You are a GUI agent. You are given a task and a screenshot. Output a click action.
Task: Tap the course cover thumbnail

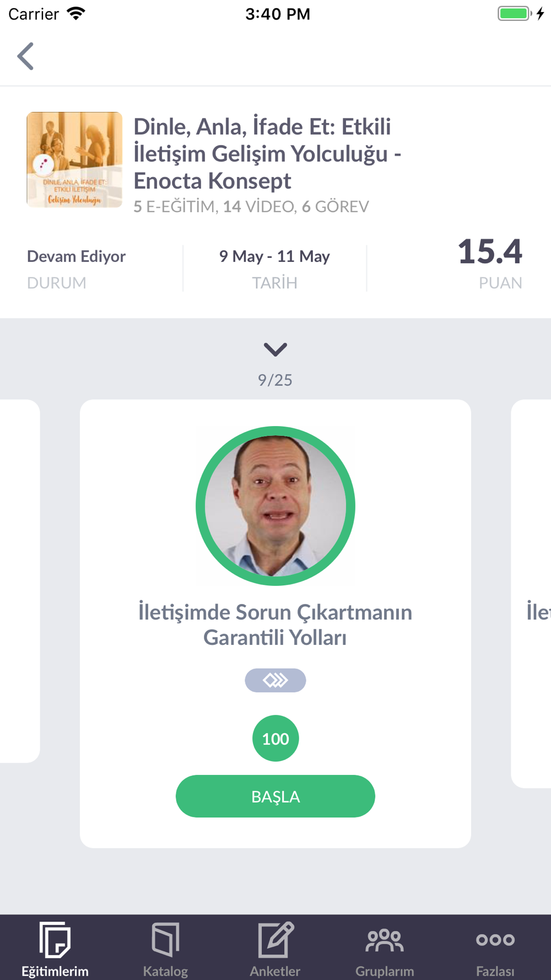(74, 160)
